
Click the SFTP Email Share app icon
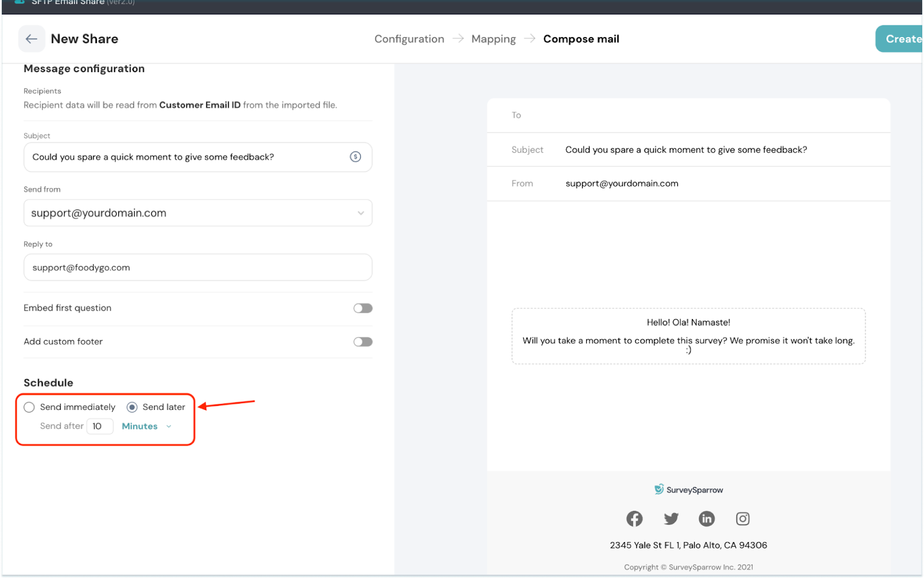20,2
